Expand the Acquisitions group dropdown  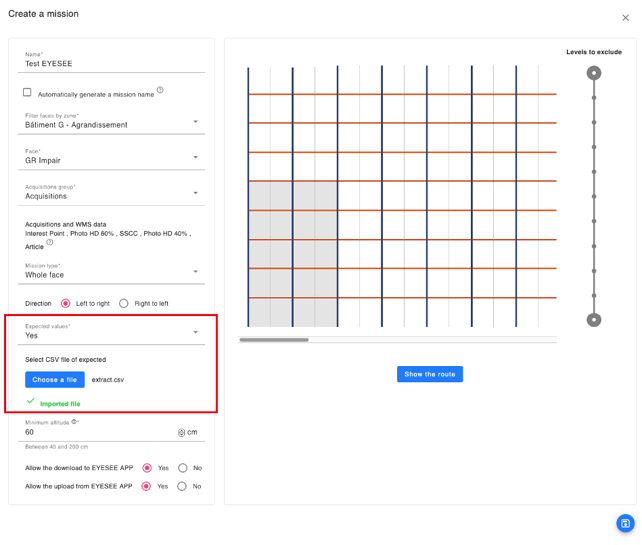pos(111,194)
